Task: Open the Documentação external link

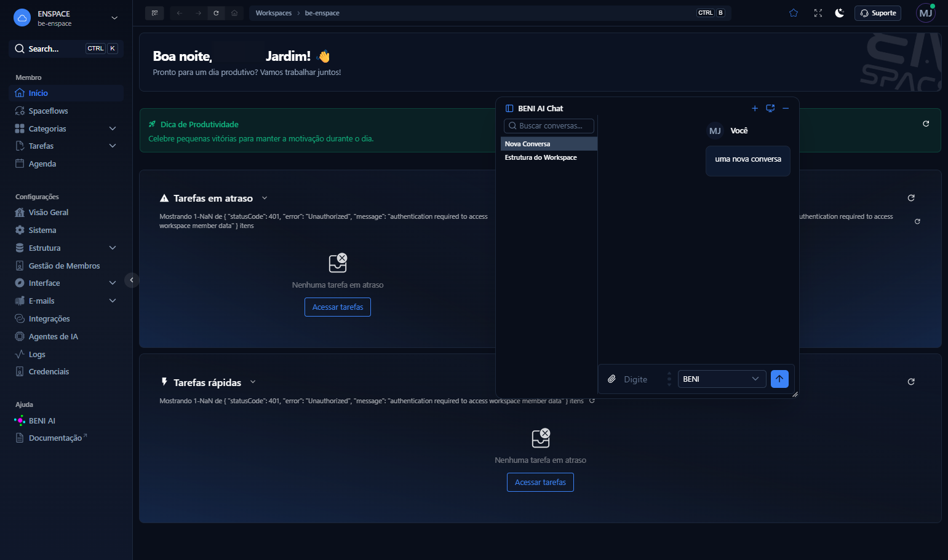Action: pyautogui.click(x=66, y=438)
